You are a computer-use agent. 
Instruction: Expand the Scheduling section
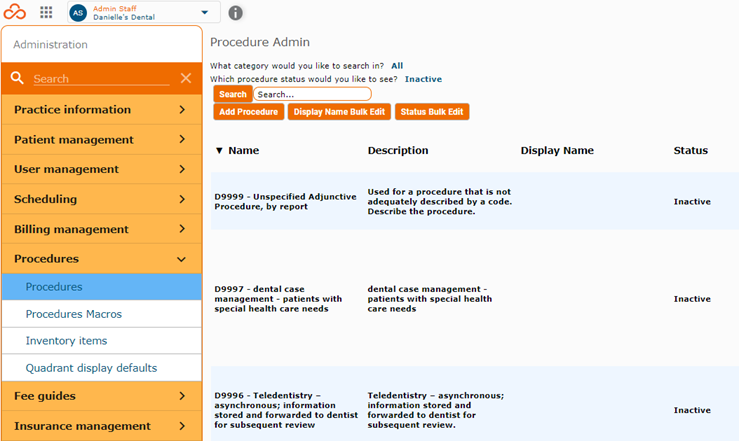[x=102, y=199]
